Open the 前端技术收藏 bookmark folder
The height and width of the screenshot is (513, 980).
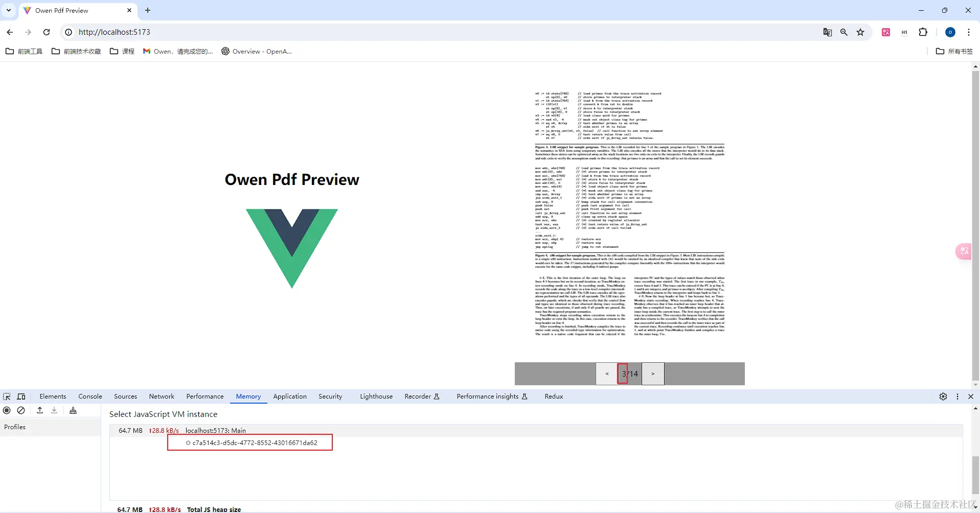coord(76,51)
